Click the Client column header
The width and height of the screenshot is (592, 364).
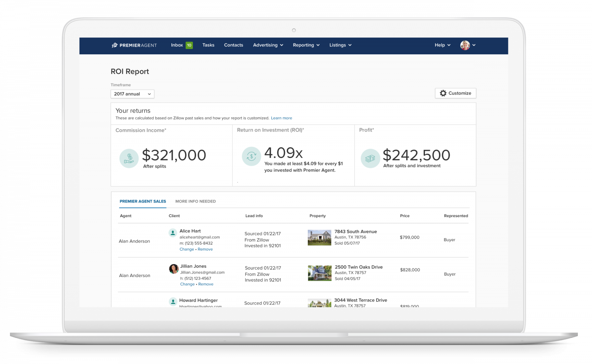(174, 216)
